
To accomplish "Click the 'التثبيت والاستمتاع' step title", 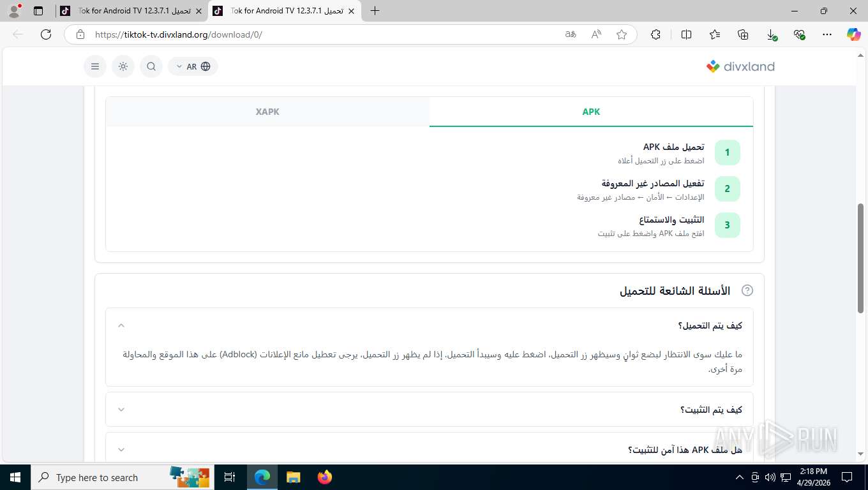I will [x=671, y=220].
